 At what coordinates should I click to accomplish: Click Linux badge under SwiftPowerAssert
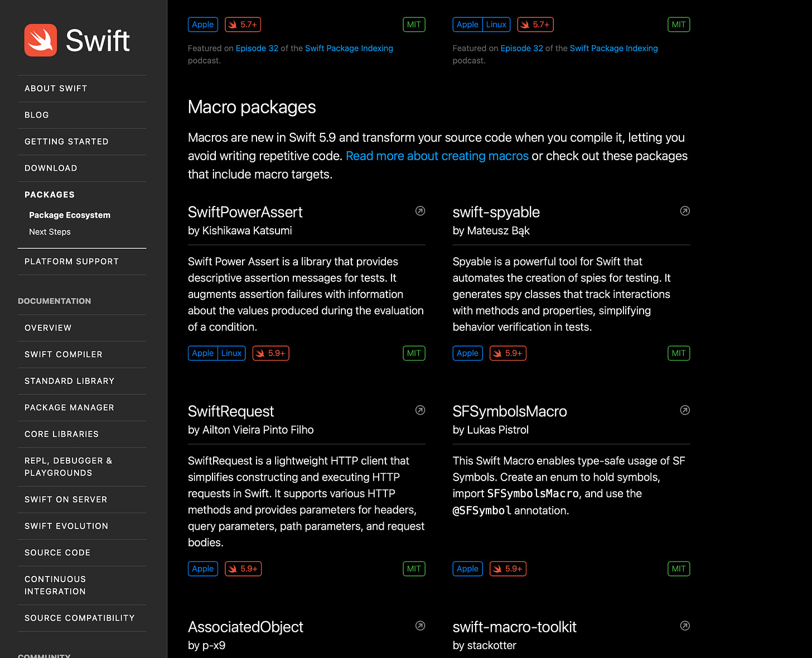[x=231, y=353]
